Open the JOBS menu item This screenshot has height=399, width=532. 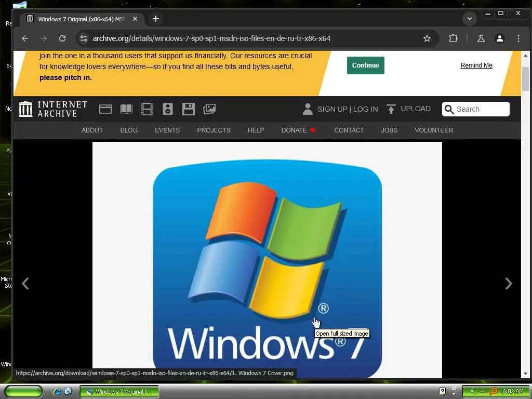[389, 130]
